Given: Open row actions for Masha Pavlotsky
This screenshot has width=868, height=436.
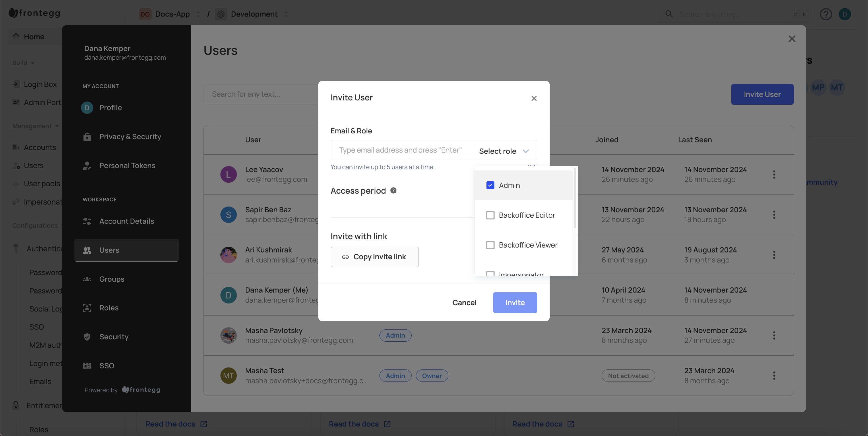Looking at the screenshot, I should tap(774, 335).
